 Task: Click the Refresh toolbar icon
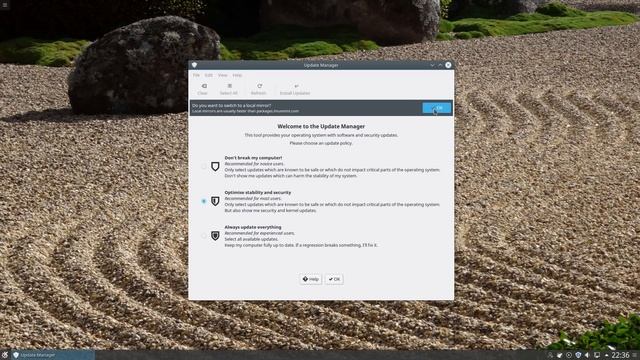point(259,86)
